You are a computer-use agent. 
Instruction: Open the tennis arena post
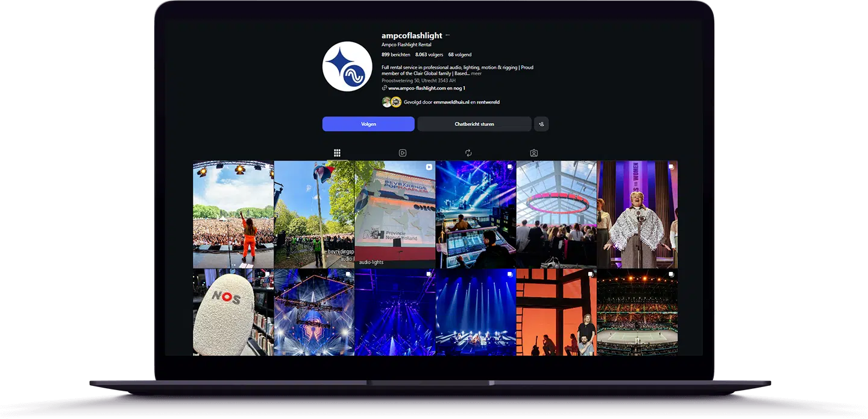(x=638, y=312)
